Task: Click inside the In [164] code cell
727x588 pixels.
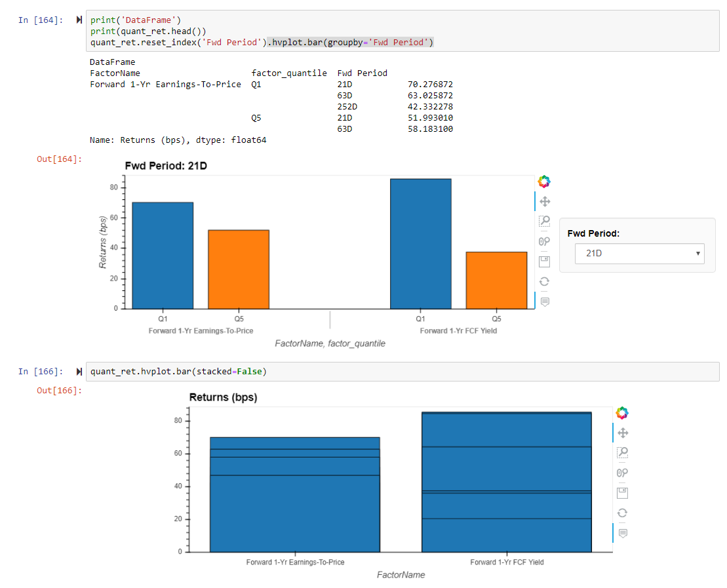Action: pos(403,31)
